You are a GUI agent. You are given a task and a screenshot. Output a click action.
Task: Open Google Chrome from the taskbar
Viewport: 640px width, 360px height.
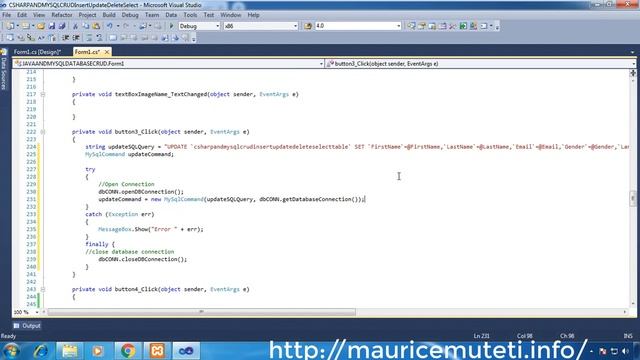coord(128,351)
